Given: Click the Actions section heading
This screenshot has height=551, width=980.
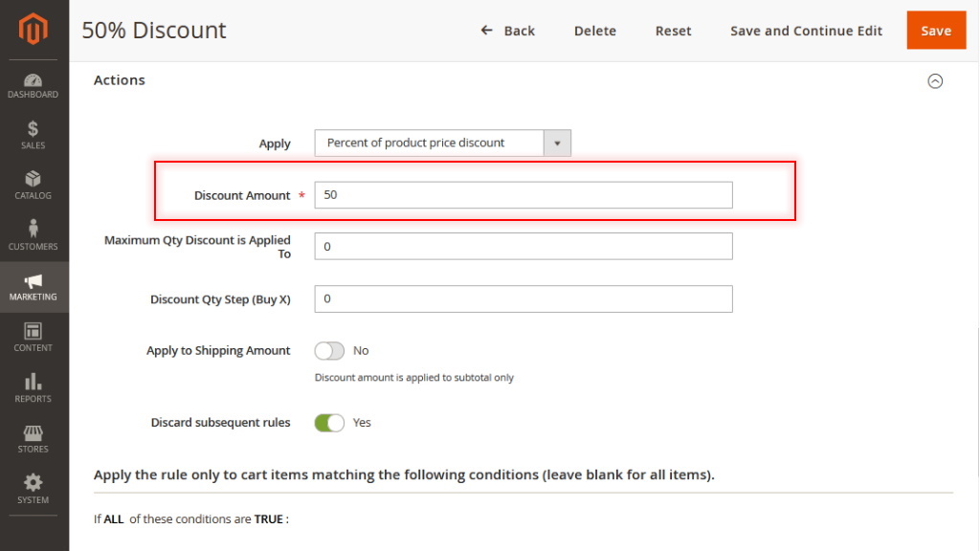Looking at the screenshot, I should click(x=120, y=80).
